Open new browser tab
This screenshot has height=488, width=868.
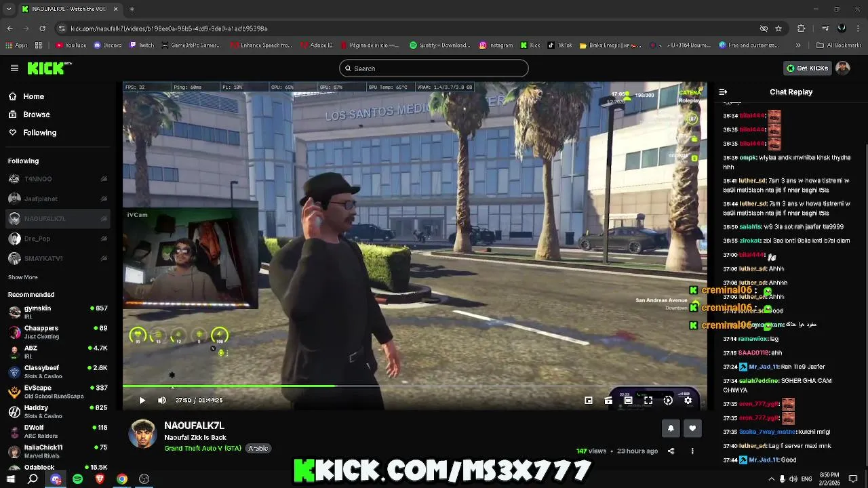click(x=132, y=9)
